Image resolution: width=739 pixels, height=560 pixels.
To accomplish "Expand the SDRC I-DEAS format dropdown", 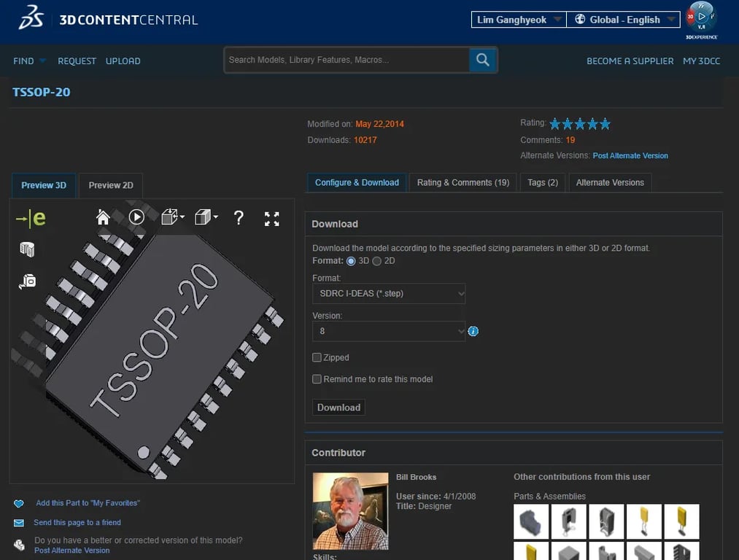I will [388, 294].
